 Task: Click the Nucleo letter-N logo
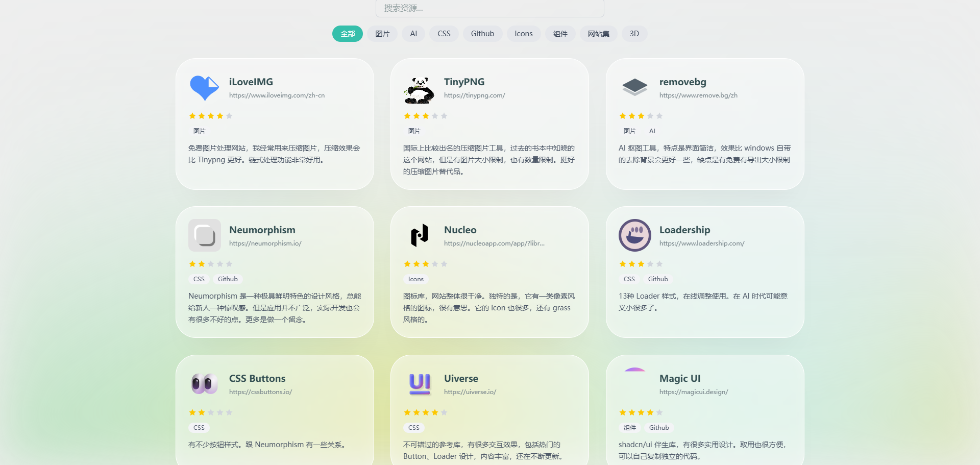click(x=419, y=235)
